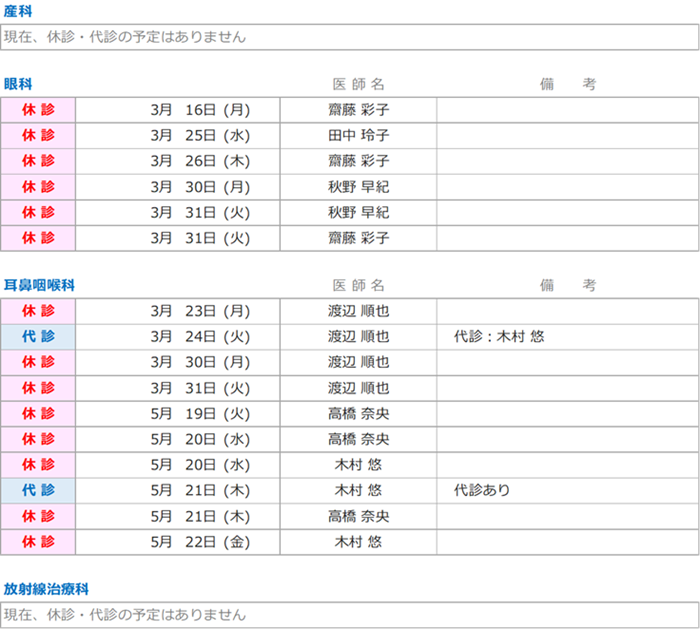Click the 代診 badge for 3月24日

tap(38, 337)
